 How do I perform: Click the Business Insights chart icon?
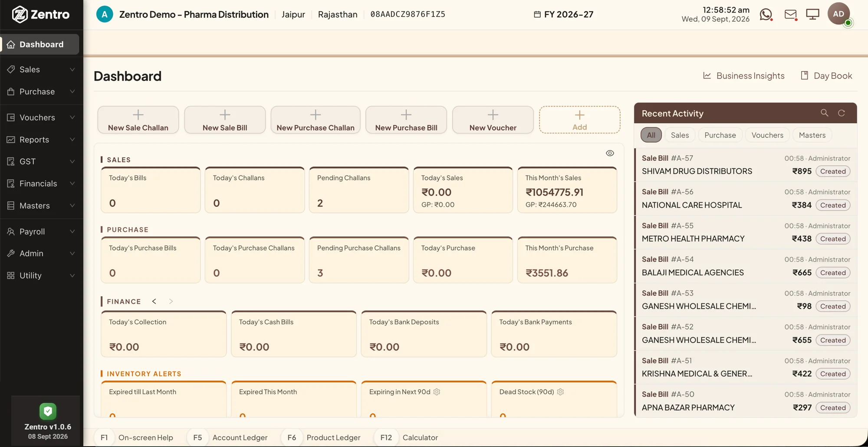[707, 75]
